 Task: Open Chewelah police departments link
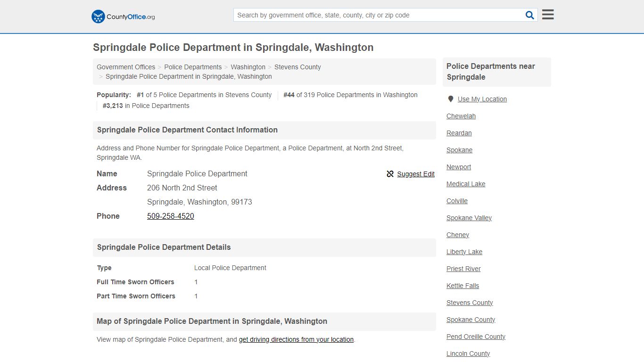[461, 116]
